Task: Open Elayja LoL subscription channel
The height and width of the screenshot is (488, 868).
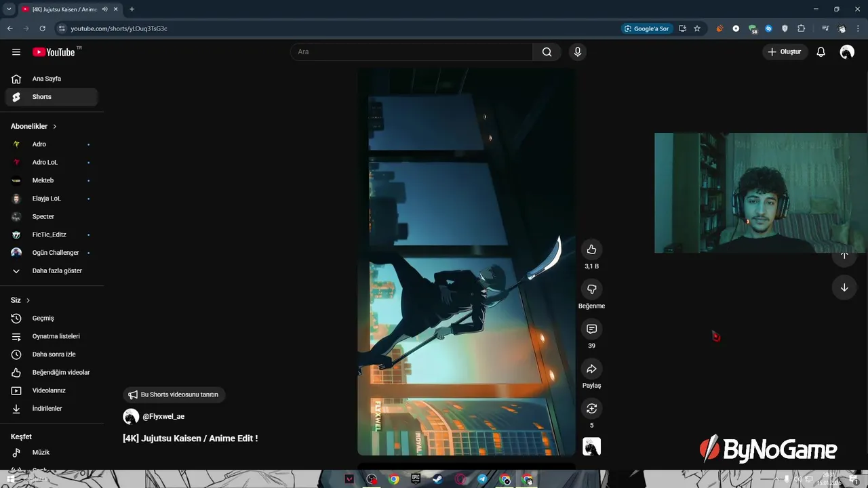Action: pos(52,199)
